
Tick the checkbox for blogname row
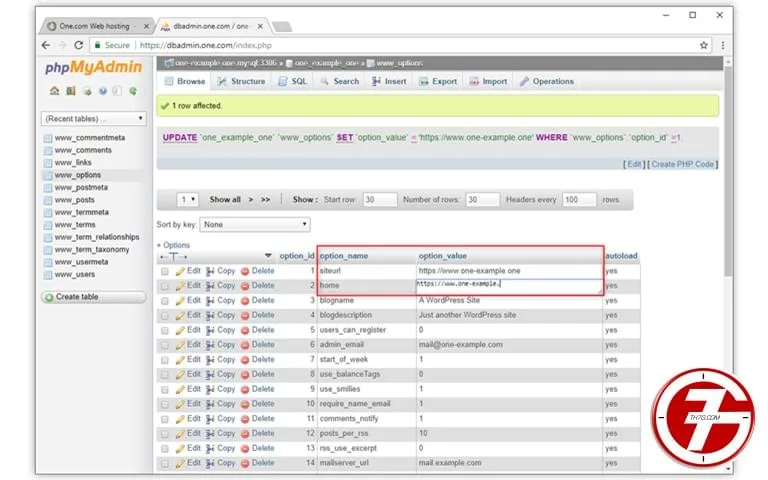tap(165, 301)
